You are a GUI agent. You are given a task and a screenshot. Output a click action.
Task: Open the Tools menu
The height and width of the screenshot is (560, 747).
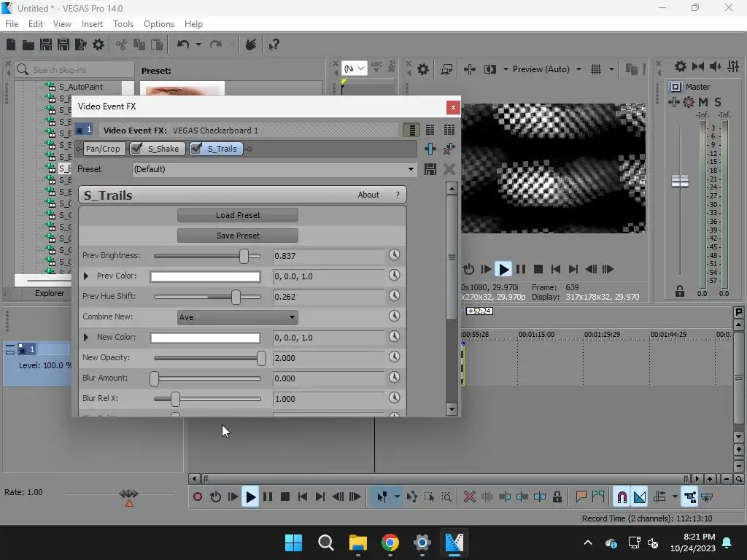point(123,24)
